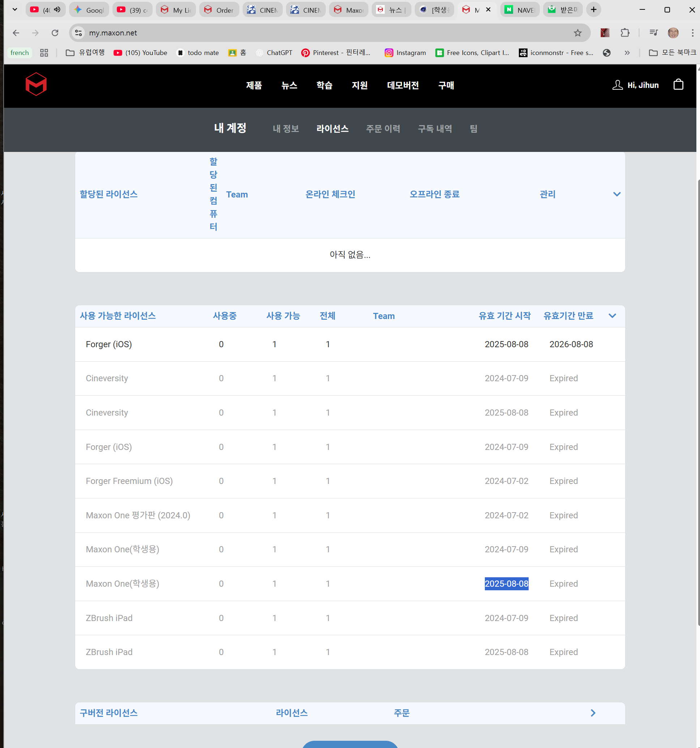Screen dimensions: 700x748
Task: Click the Maxon red logo
Action: click(36, 84)
